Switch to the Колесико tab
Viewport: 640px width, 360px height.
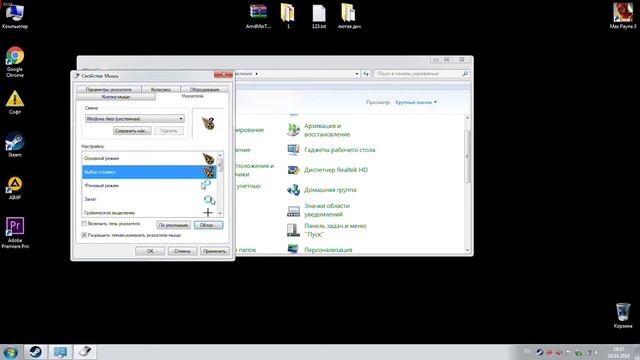click(161, 89)
